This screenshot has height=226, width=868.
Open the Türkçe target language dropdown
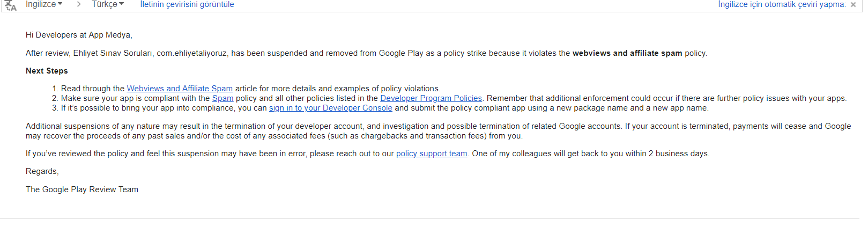tap(108, 4)
